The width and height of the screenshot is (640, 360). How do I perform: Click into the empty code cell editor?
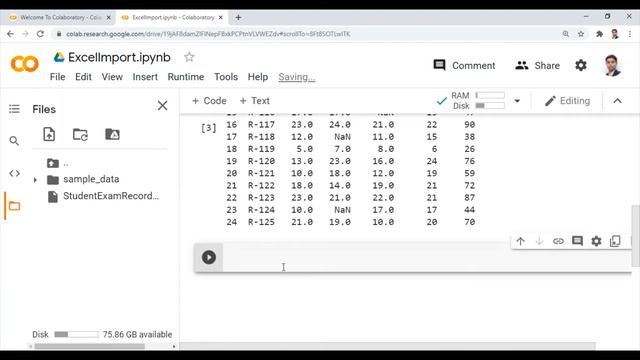tap(427, 257)
